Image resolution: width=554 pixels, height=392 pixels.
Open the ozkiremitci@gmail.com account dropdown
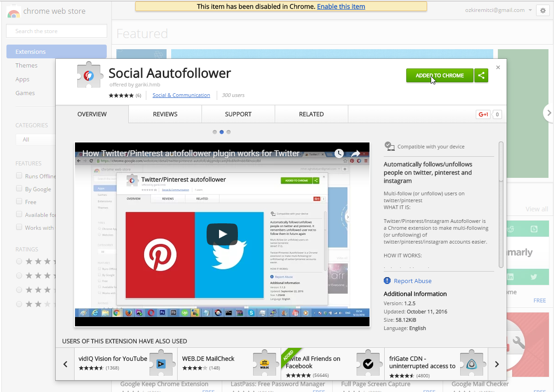(x=499, y=10)
